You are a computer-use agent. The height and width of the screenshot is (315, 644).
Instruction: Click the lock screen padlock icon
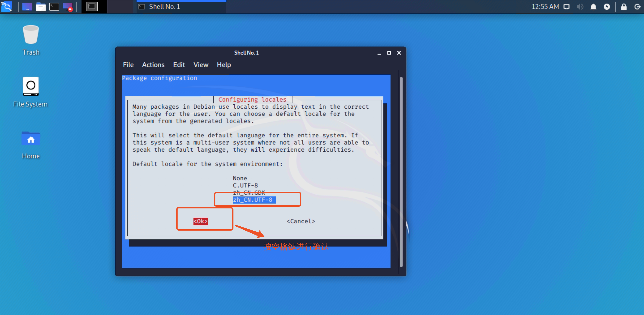(x=624, y=7)
